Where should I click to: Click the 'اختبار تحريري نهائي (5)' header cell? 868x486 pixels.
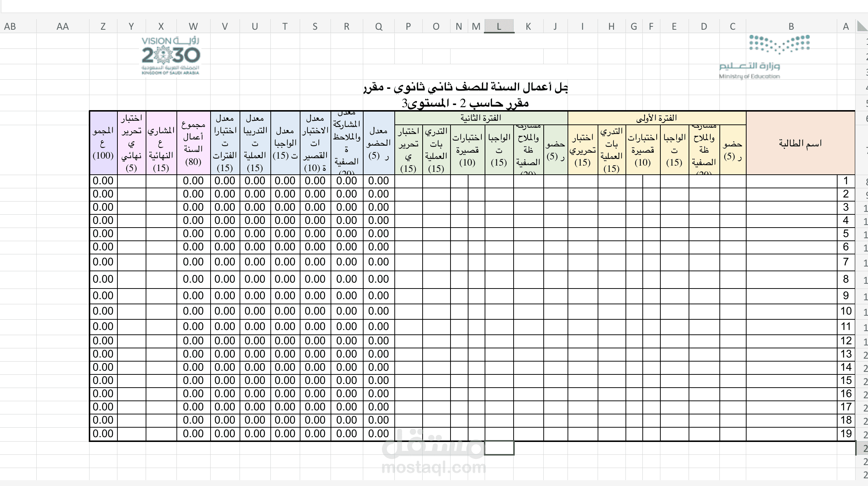[x=131, y=143]
